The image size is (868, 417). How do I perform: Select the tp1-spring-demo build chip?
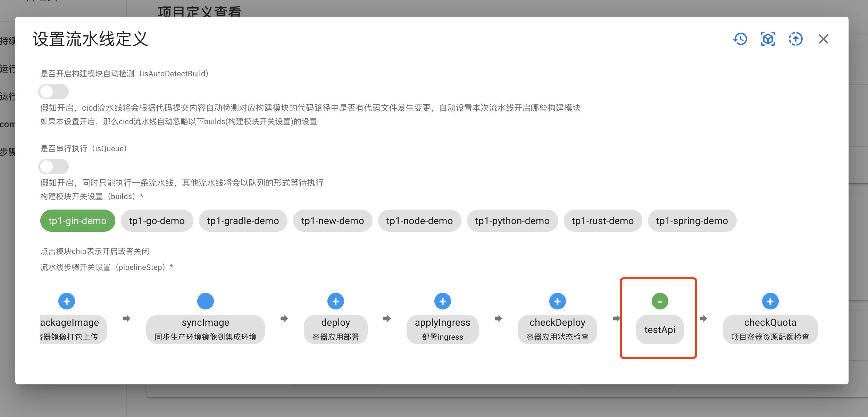(692, 221)
